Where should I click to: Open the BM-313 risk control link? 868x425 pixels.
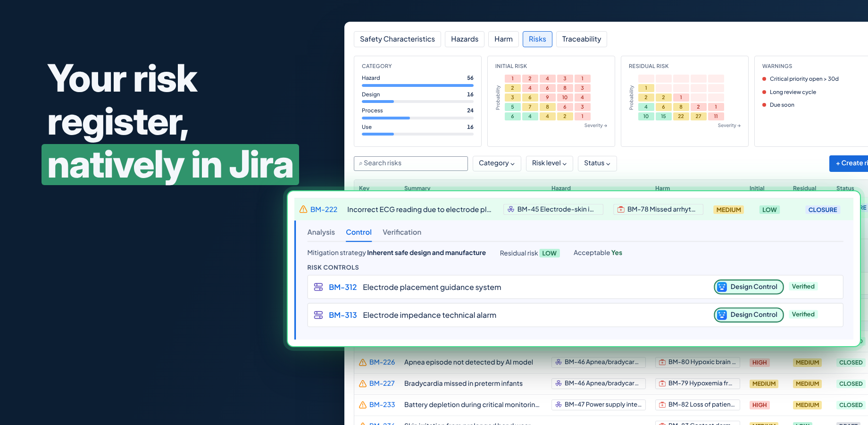[x=342, y=315]
